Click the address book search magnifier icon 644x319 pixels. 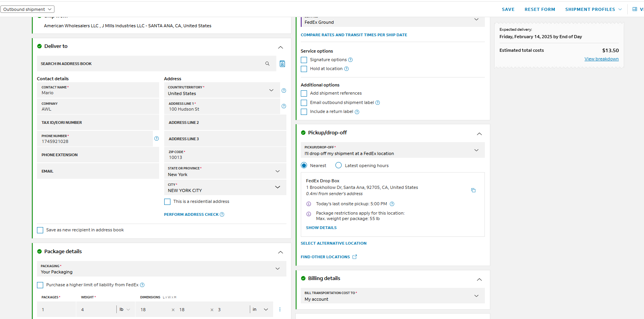[x=267, y=63]
